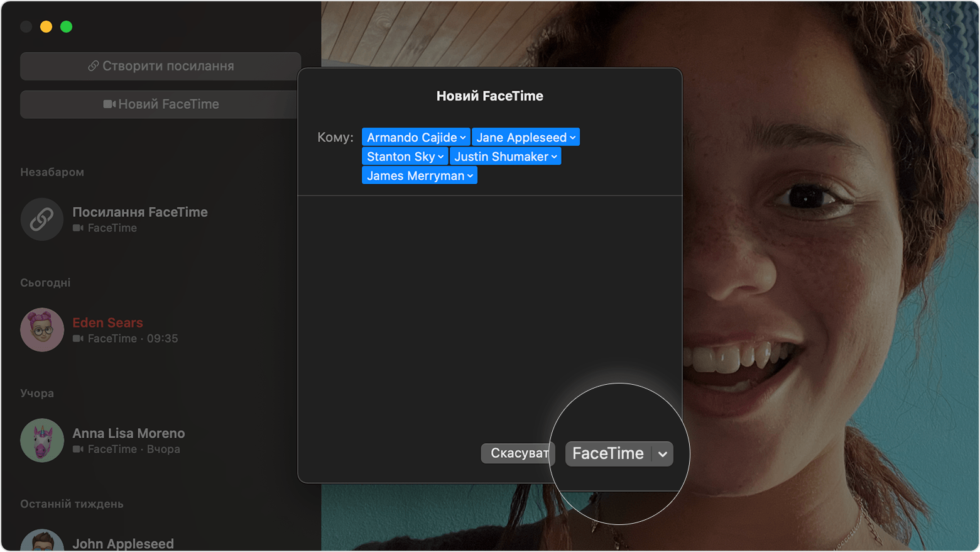
Task: Click Anna Lisa Moreno unicorn avatar
Action: point(41,440)
